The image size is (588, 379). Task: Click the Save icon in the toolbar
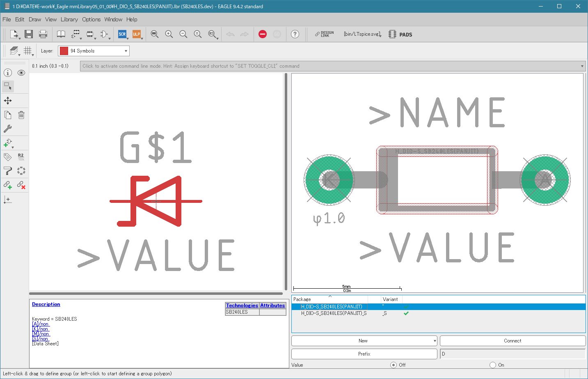pos(28,34)
